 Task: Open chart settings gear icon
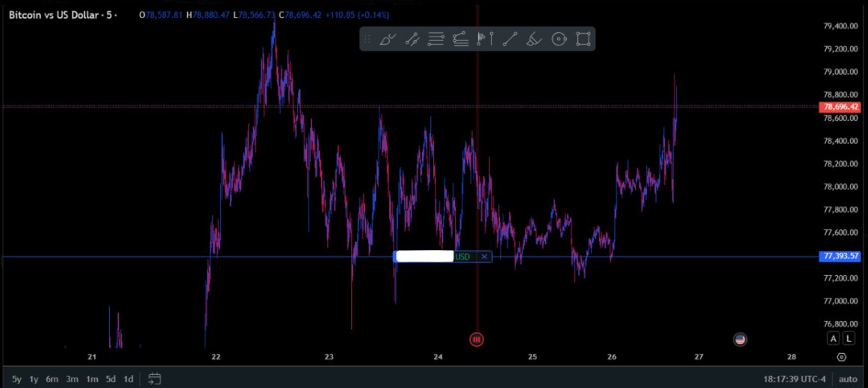click(x=841, y=357)
